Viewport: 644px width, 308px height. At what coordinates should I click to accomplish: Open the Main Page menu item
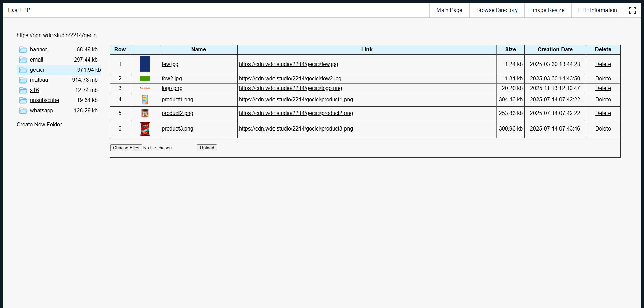coord(449,10)
